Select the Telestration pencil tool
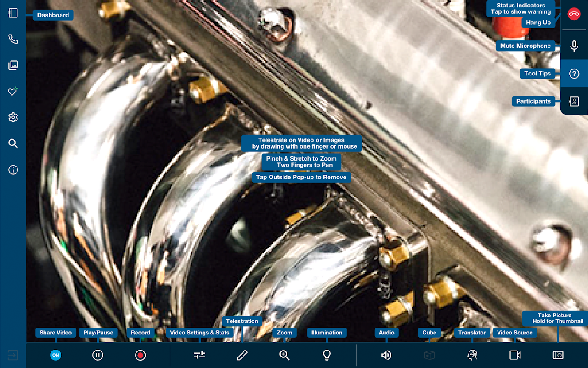The width and height of the screenshot is (588, 368). (x=242, y=355)
